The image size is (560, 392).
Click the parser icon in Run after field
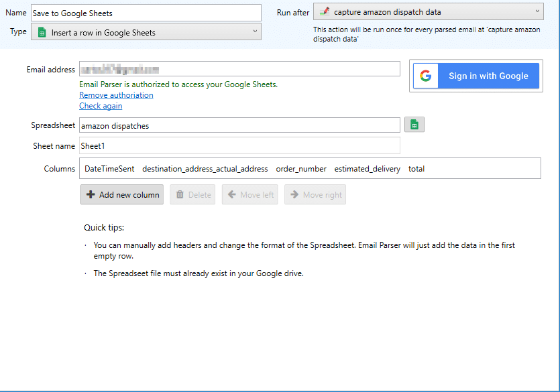pyautogui.click(x=325, y=12)
